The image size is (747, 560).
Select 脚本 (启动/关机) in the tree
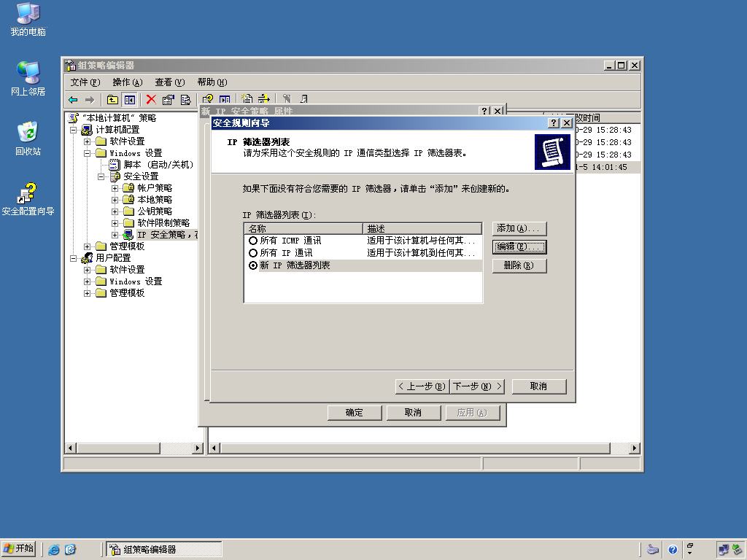pos(158,165)
